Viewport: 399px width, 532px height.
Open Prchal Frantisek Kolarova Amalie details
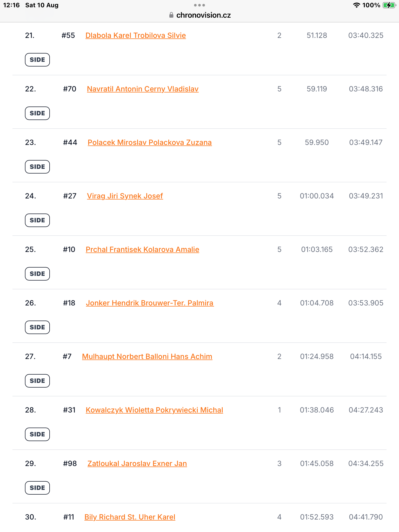pyautogui.click(x=142, y=249)
